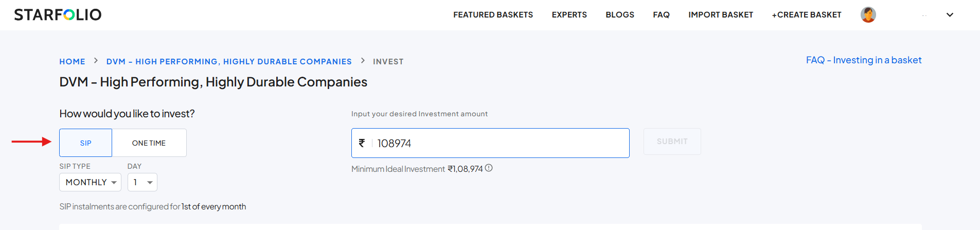Switch to One Time investment mode
Screen dimensions: 980x230
149,143
